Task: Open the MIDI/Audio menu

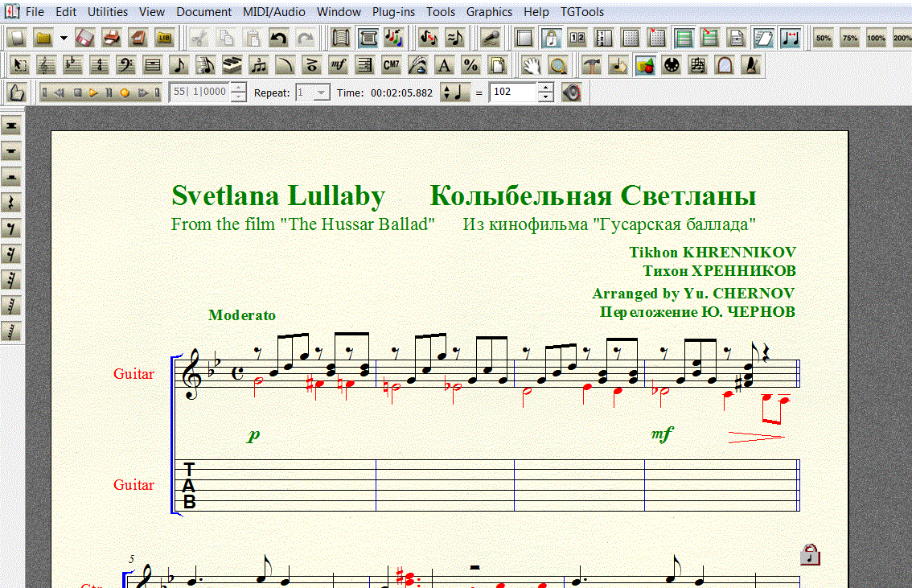Action: tap(273, 12)
